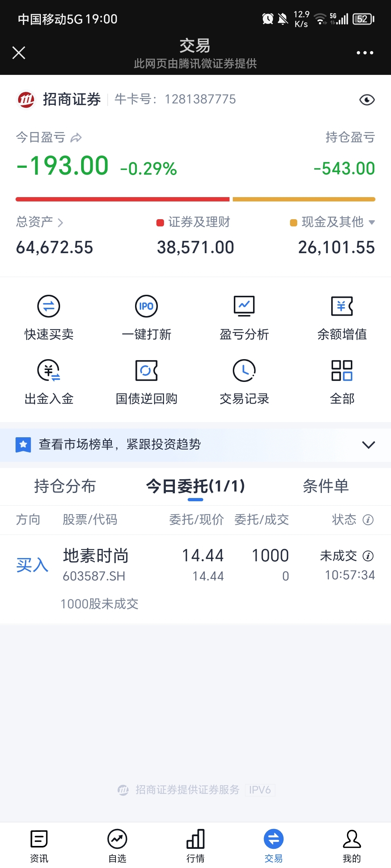Tap 委托/成交 column header

point(261,520)
